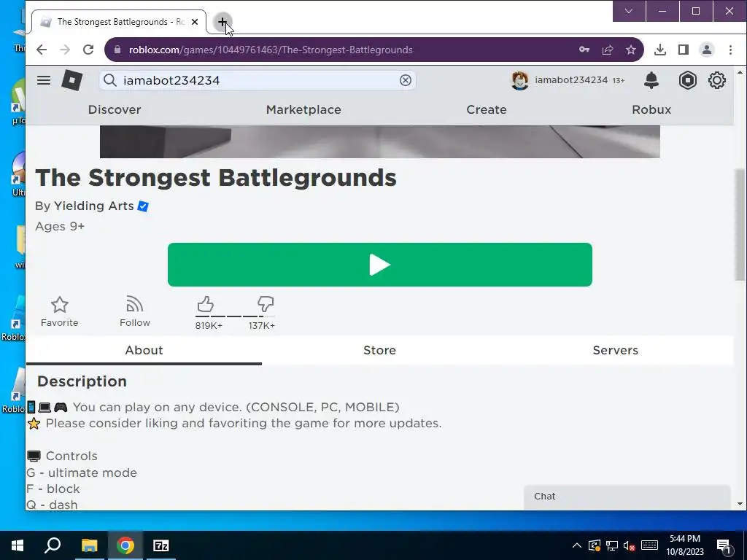The width and height of the screenshot is (747, 560).
Task: Close The Strongest Battlegrounds tab
Action: tap(194, 22)
